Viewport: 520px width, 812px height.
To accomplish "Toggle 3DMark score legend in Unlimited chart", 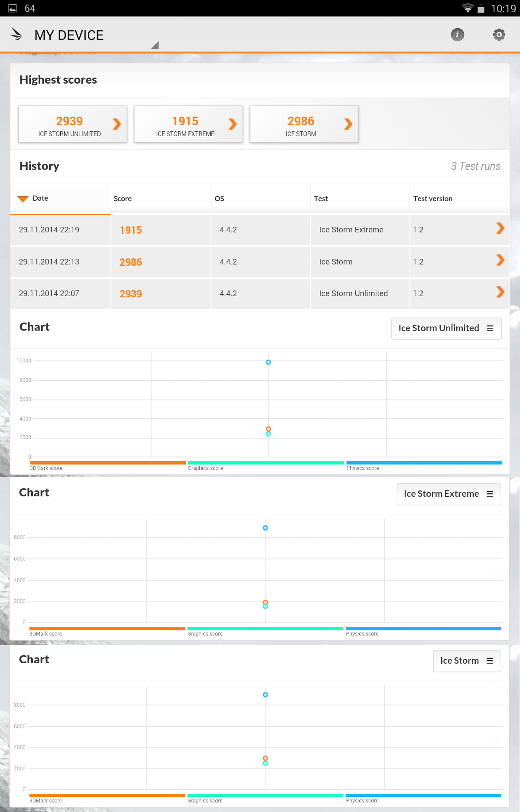I will [x=108, y=466].
